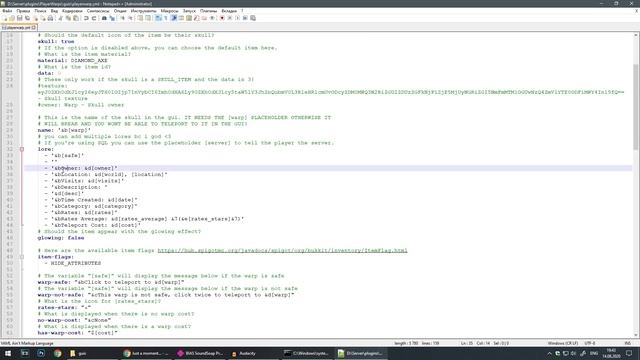This screenshot has width=640, height=360.
Task: Click the 'HIDE_ATTRIBUTES' entry
Action: (x=76, y=263)
